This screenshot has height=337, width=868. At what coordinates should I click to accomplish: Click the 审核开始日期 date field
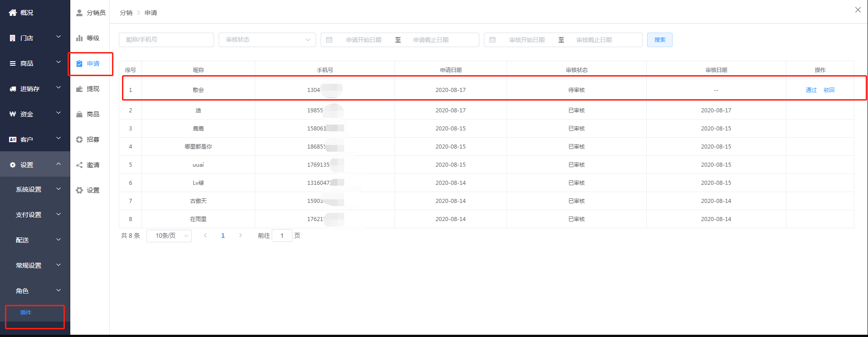tap(527, 40)
